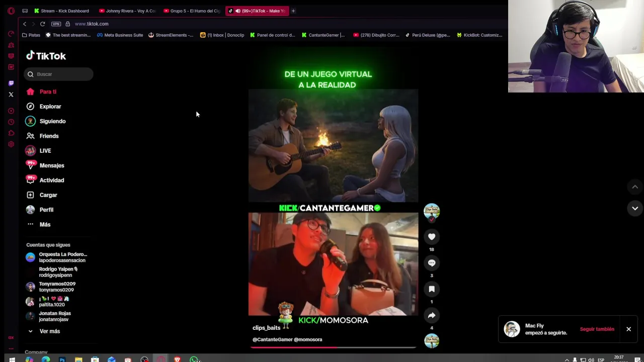Image resolution: width=644 pixels, height=362 pixels.
Task: Open the Pistas bookmarks folder
Action: tap(31, 35)
